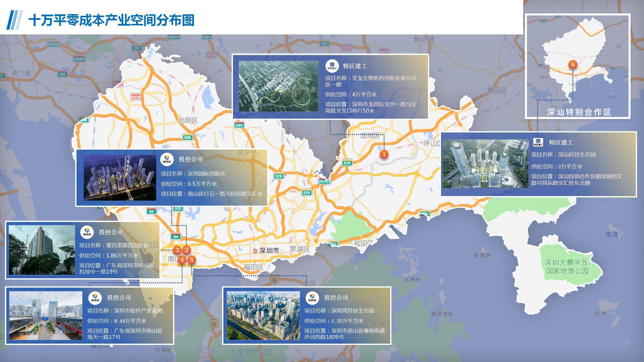Click the title 十万平零成本产业空间分布图

tap(111, 20)
